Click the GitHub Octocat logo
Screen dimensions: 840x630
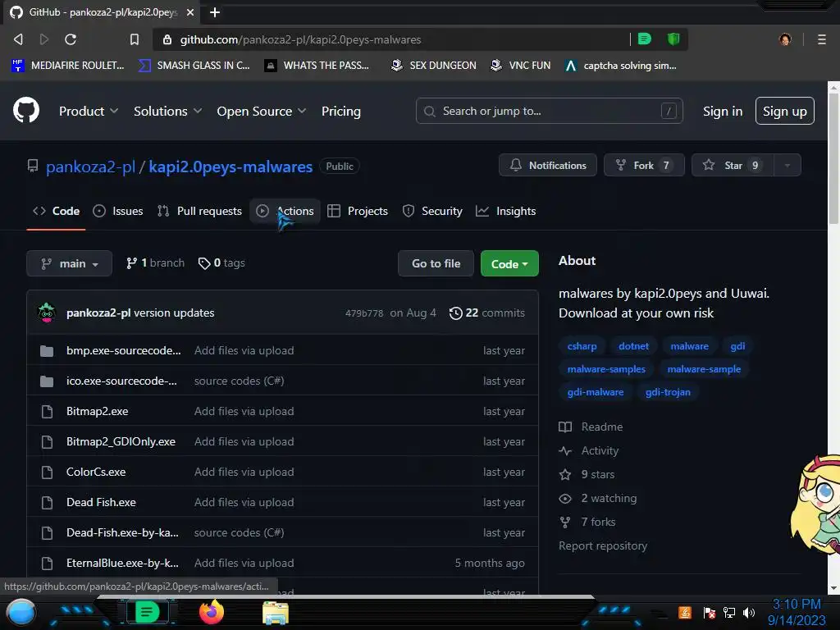click(x=25, y=111)
